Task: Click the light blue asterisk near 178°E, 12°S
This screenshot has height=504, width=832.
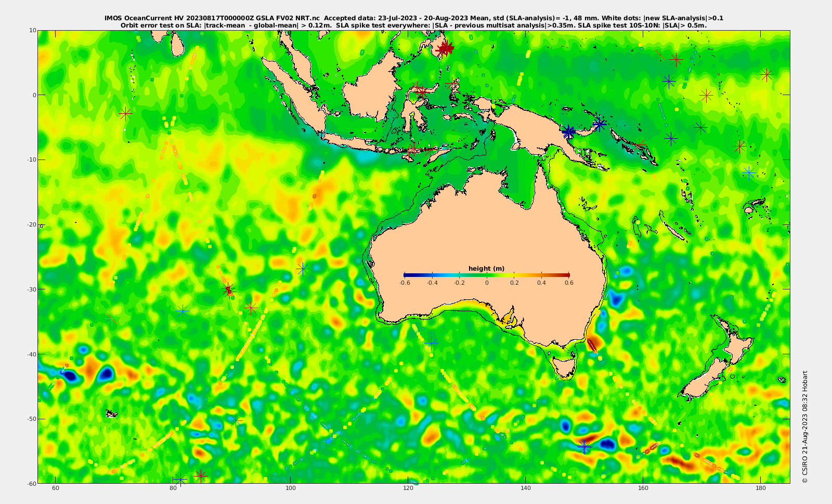Action: (749, 173)
